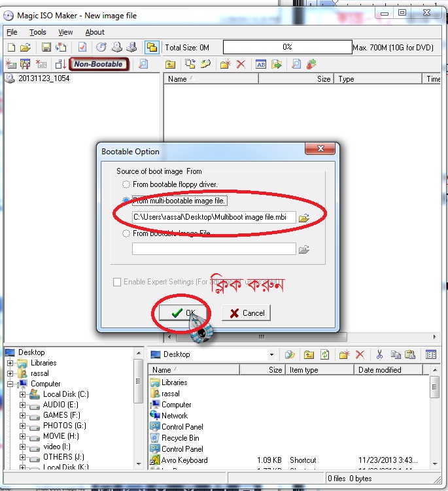Select From bootable Image File option
The image size is (448, 491).
tap(126, 233)
